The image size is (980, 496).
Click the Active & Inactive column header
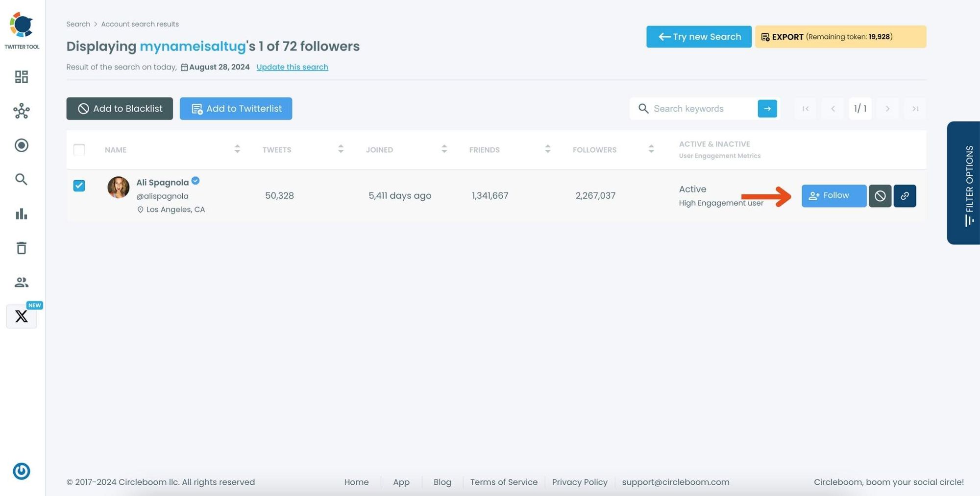(714, 144)
